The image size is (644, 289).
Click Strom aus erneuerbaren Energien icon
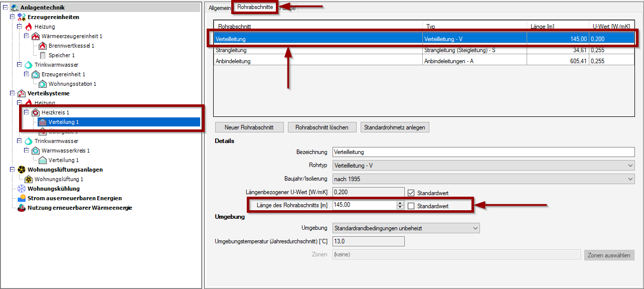[22, 198]
